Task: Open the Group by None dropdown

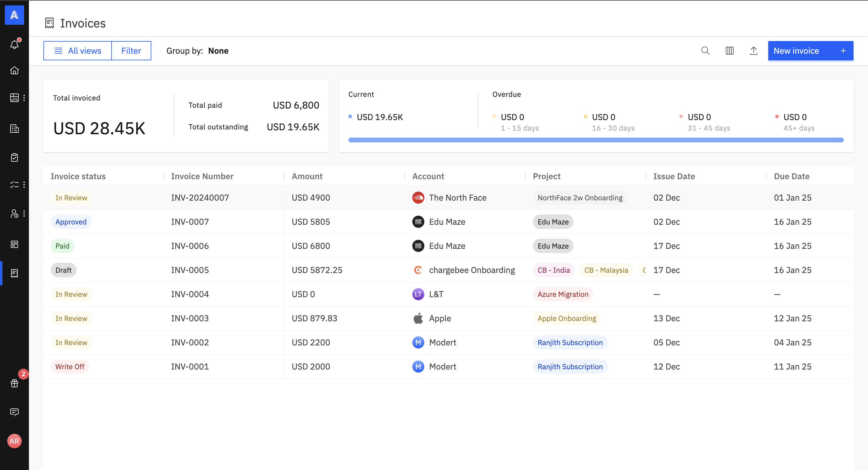Action: click(218, 51)
